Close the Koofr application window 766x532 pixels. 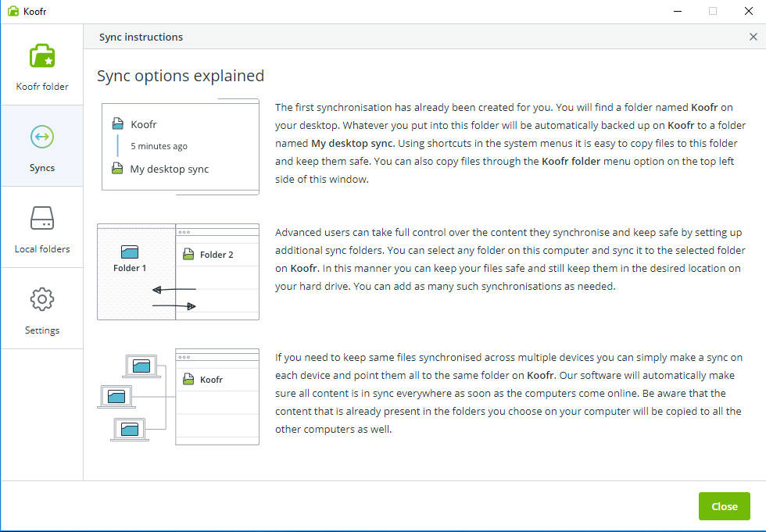point(749,11)
